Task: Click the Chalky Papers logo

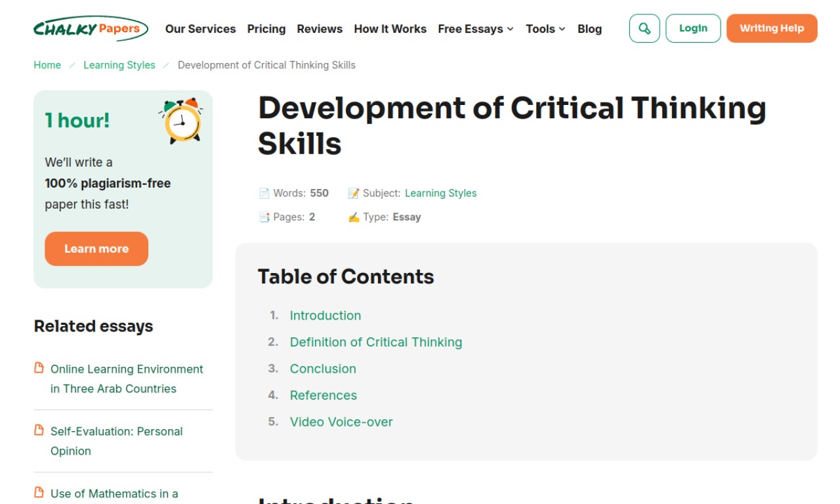Action: [91, 28]
